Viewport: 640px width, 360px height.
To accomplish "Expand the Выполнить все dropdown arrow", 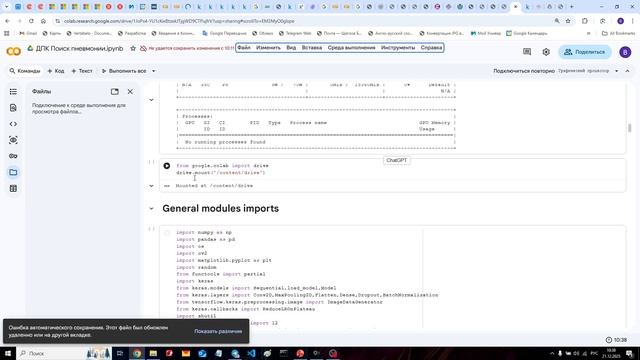I will click(154, 71).
